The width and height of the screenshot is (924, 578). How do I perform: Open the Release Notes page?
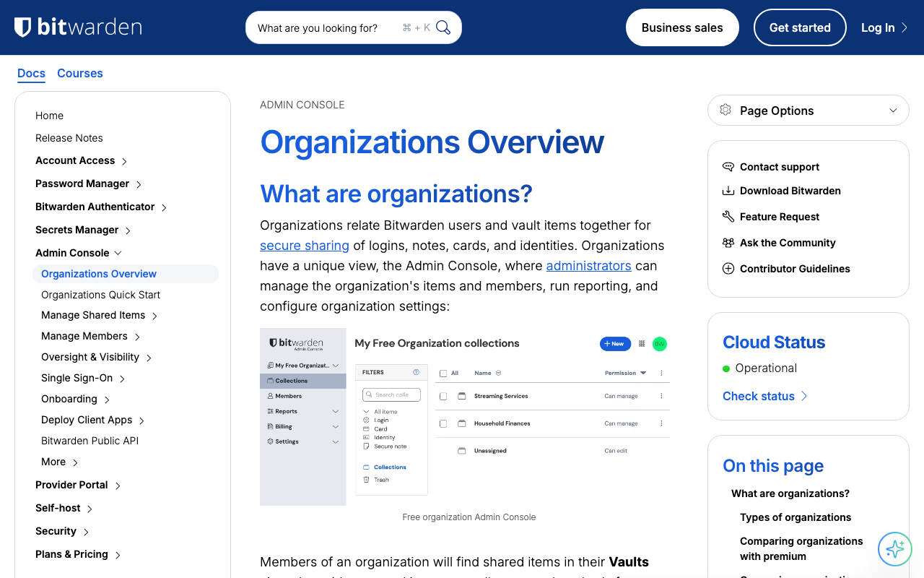coord(69,138)
